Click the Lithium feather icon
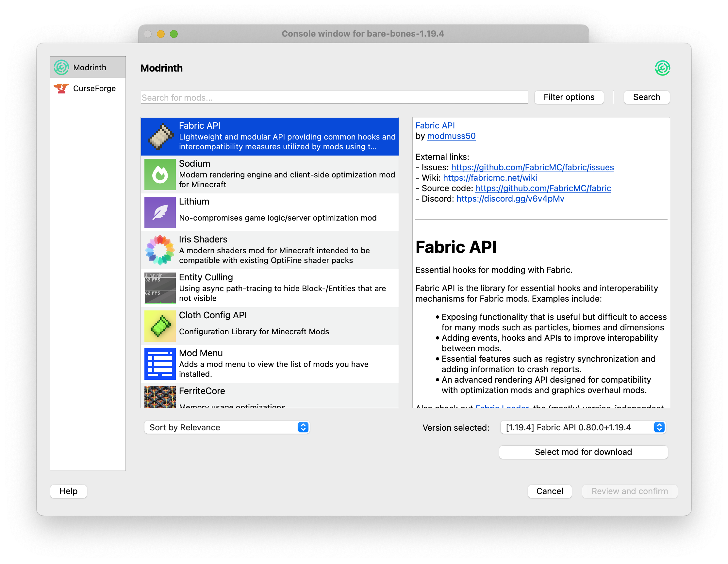The image size is (728, 564). (160, 212)
